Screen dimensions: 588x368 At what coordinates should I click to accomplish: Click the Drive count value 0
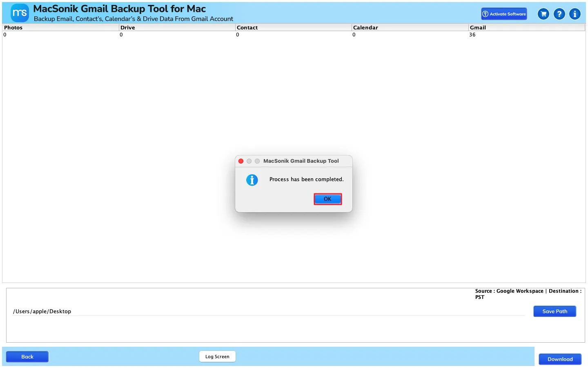click(x=121, y=35)
